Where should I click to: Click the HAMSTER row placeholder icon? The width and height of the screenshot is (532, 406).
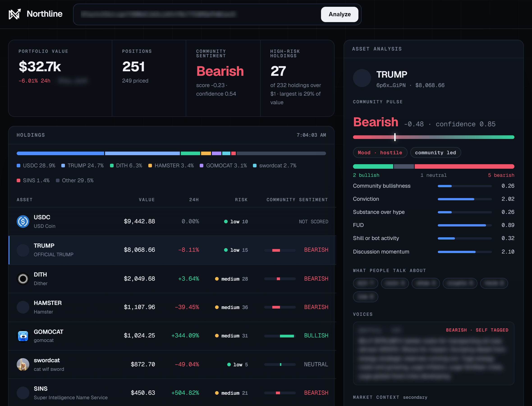point(23,307)
